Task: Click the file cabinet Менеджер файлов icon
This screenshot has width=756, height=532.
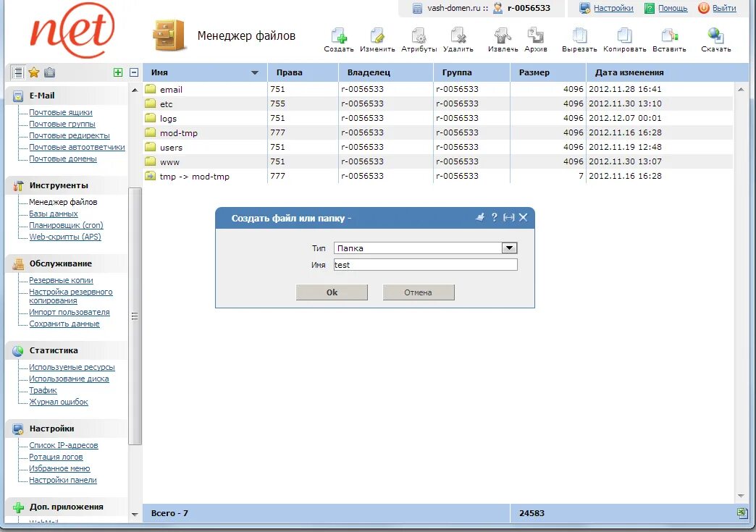Action: [x=169, y=35]
